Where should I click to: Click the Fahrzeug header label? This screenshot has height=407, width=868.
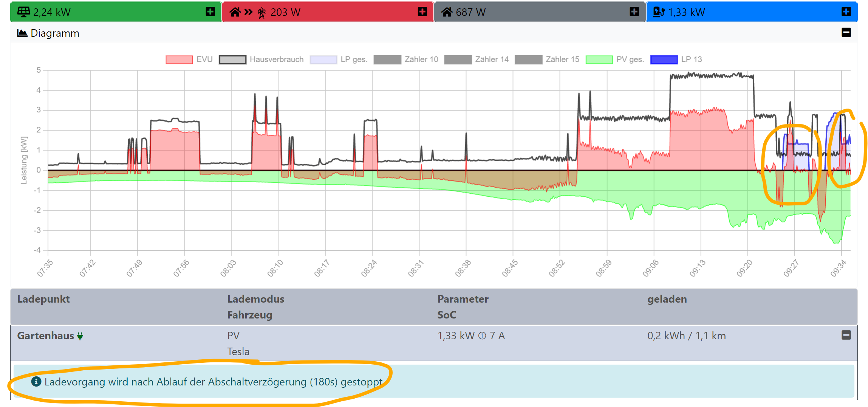[250, 315]
